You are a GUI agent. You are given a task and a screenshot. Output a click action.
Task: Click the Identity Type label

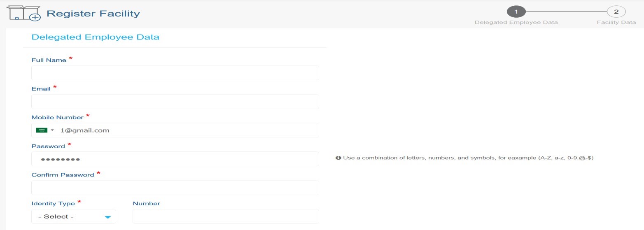point(53,204)
